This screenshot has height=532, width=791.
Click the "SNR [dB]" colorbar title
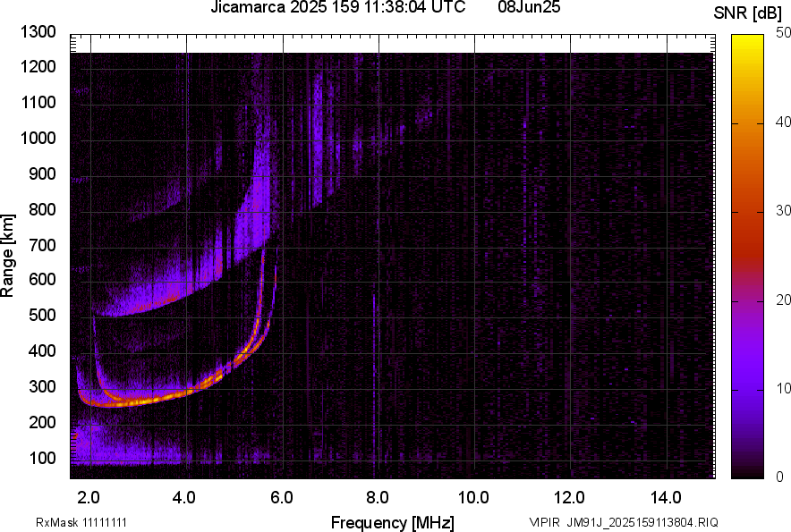748,13
